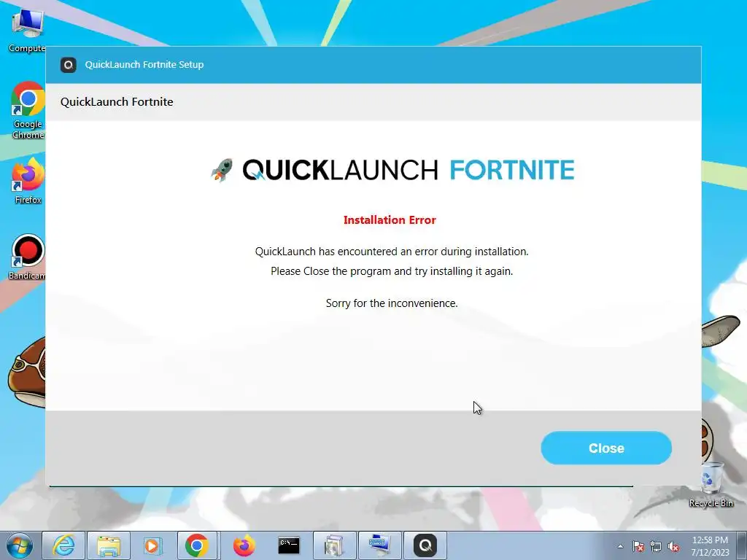Switch to Firefox in the taskbar
The width and height of the screenshot is (747, 560).
click(x=244, y=545)
